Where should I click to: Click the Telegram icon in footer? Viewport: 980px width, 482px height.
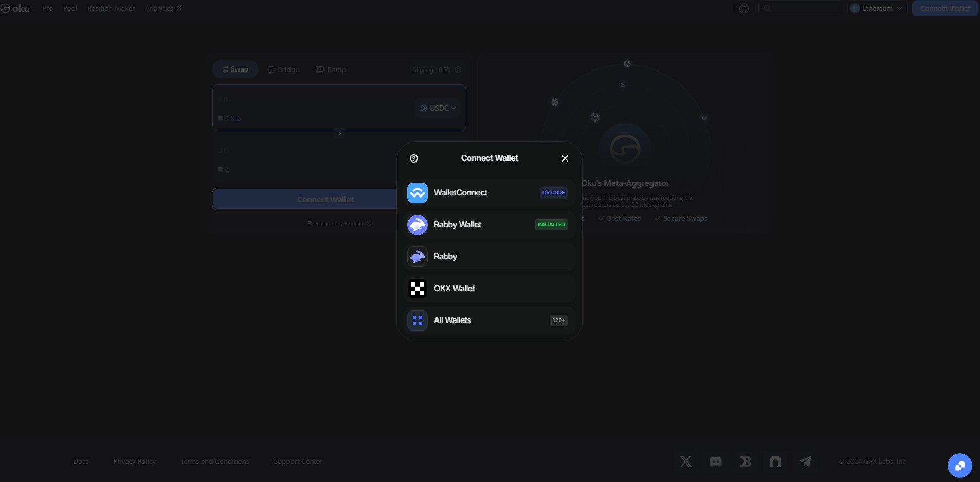pyautogui.click(x=805, y=461)
